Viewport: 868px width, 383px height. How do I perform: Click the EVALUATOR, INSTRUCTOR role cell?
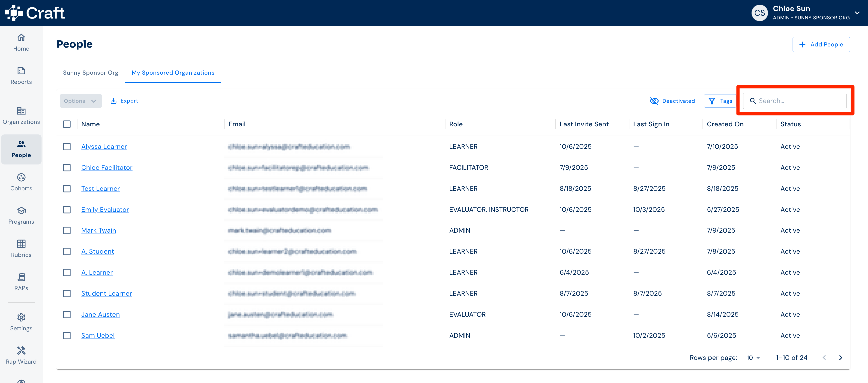click(489, 210)
